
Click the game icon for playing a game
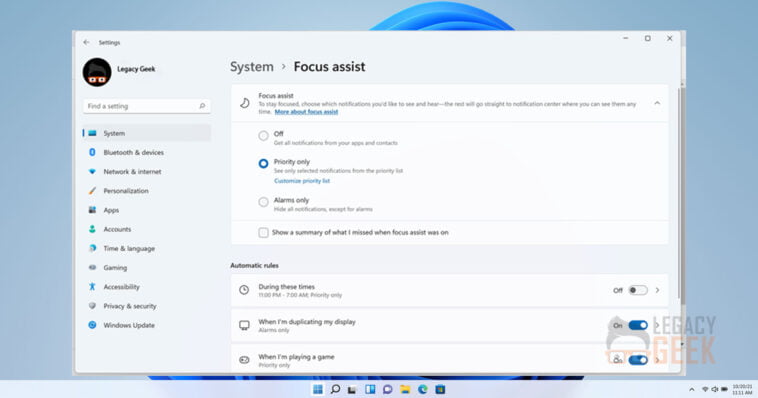(244, 360)
